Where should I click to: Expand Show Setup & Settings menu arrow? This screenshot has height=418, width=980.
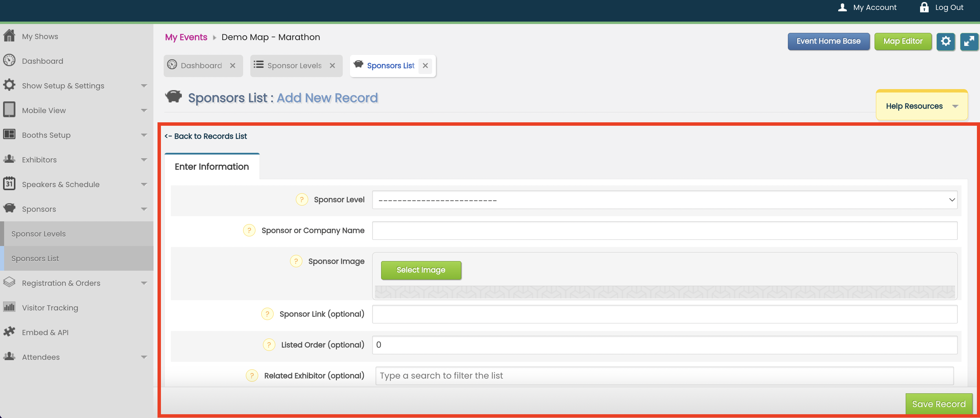(x=144, y=86)
